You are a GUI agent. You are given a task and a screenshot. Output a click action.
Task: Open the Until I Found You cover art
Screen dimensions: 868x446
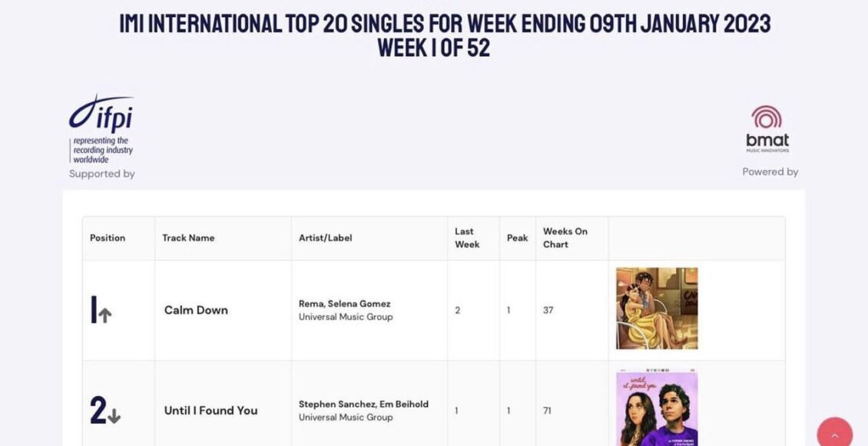tap(657, 408)
